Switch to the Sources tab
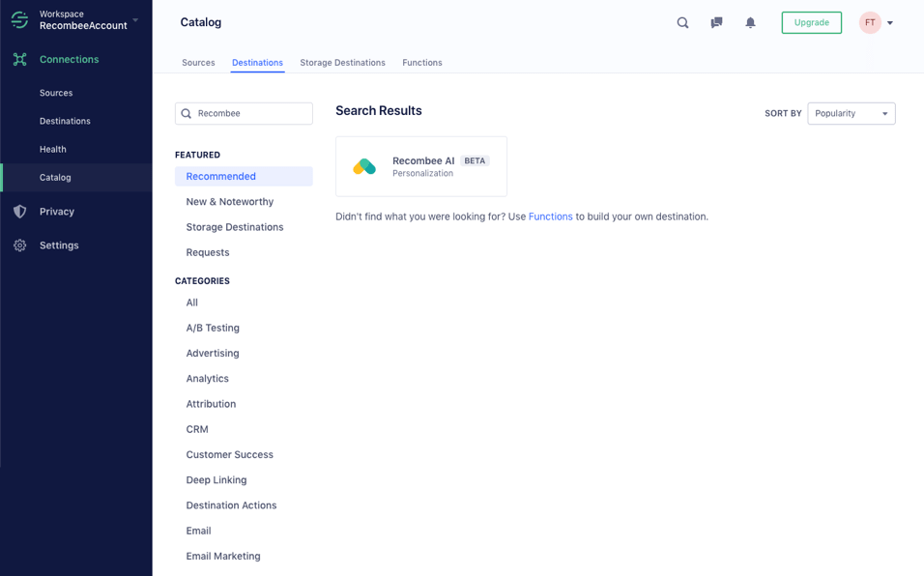Viewport: 924px width, 576px height. (x=198, y=63)
